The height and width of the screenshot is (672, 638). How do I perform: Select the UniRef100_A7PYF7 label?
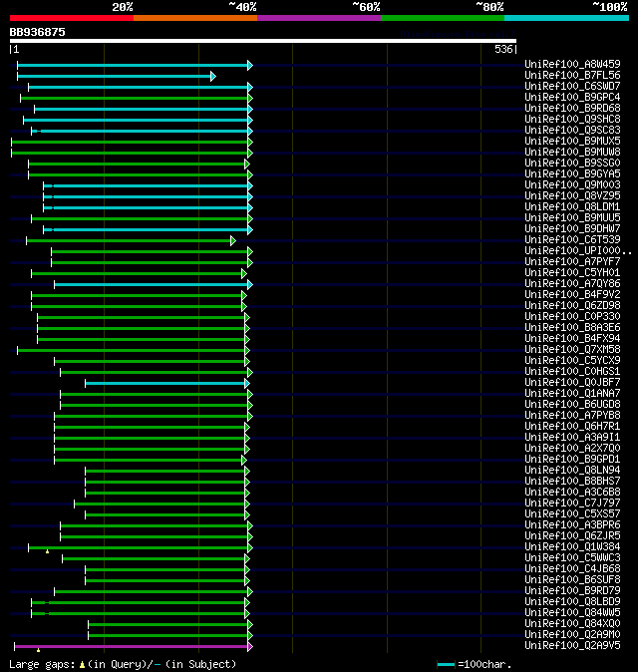tap(572, 262)
